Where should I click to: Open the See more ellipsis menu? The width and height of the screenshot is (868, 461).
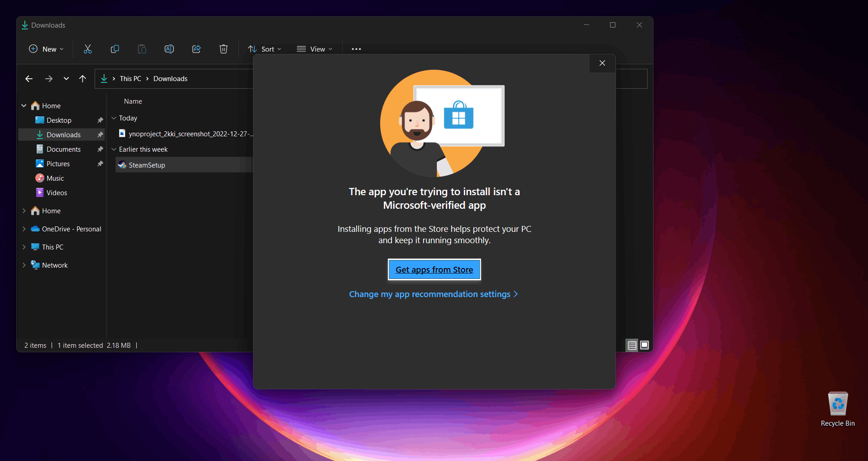point(356,49)
